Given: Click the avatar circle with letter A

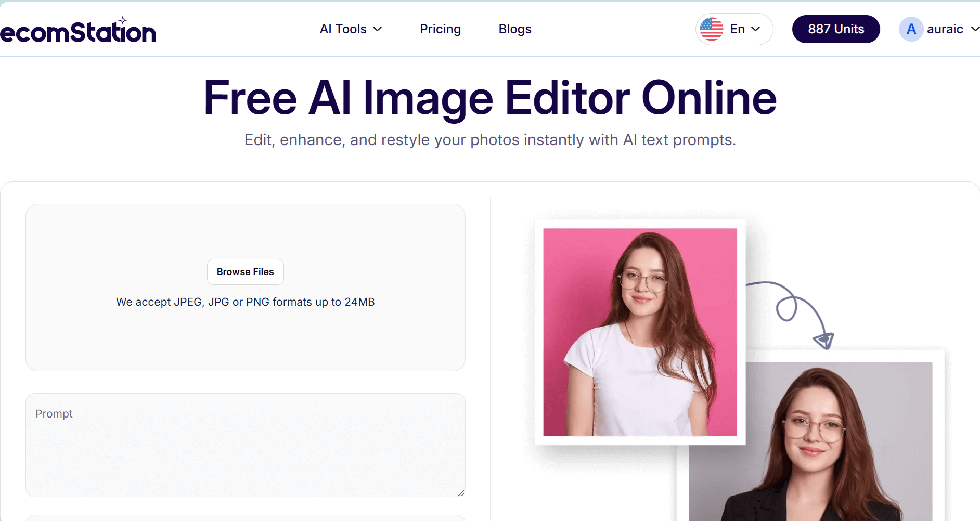Looking at the screenshot, I should pyautogui.click(x=911, y=29).
